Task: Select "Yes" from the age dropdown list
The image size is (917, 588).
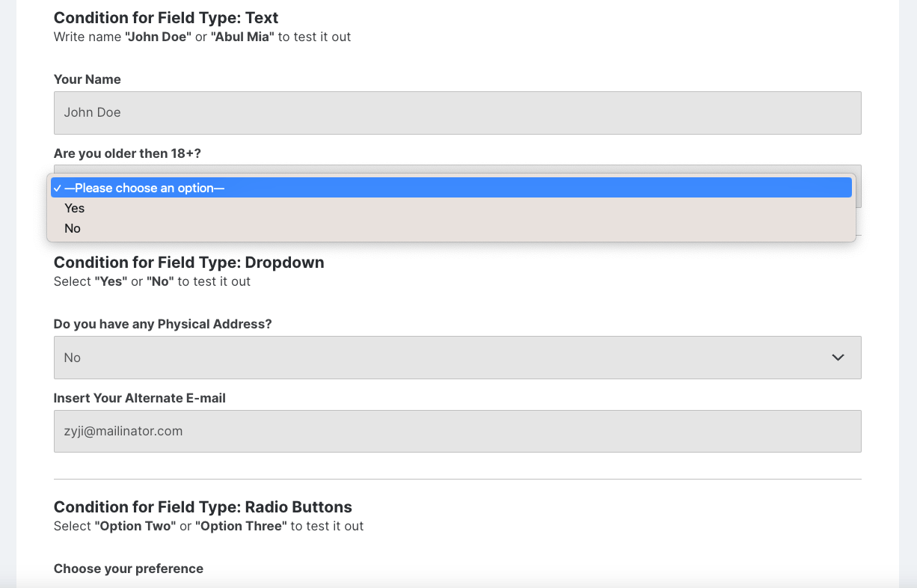Action: [74, 208]
